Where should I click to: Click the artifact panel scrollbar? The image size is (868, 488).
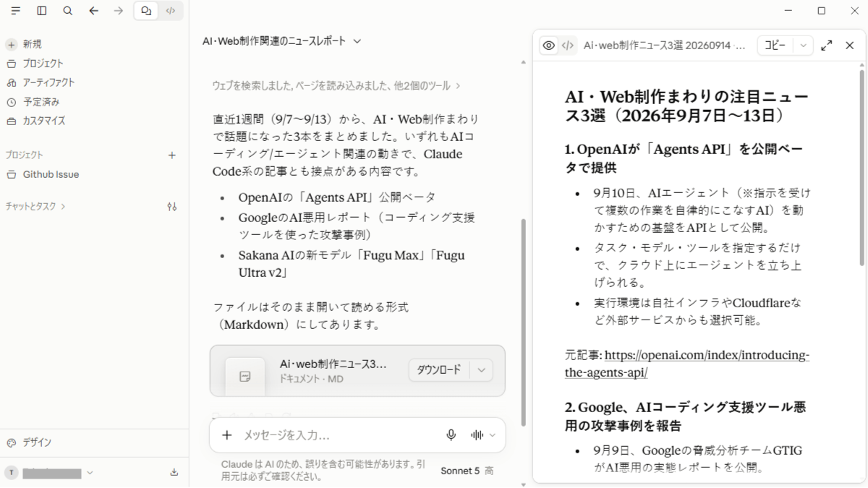click(862, 166)
